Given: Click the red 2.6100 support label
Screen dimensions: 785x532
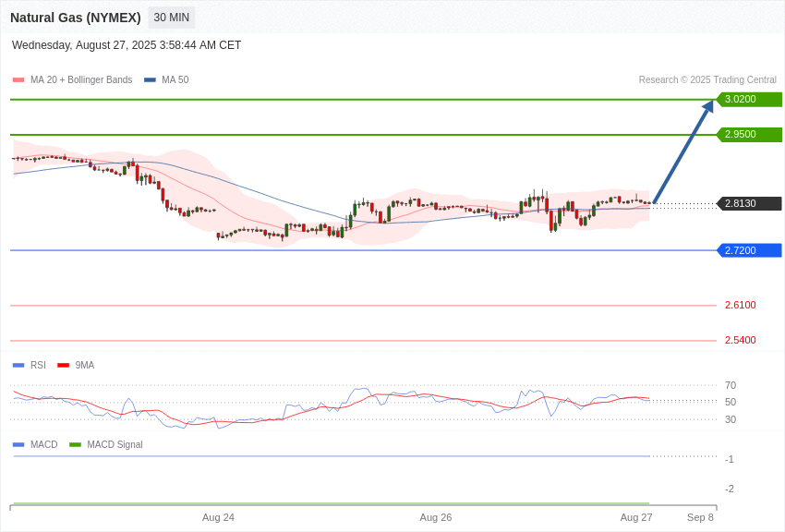Looking at the screenshot, I should point(741,305).
